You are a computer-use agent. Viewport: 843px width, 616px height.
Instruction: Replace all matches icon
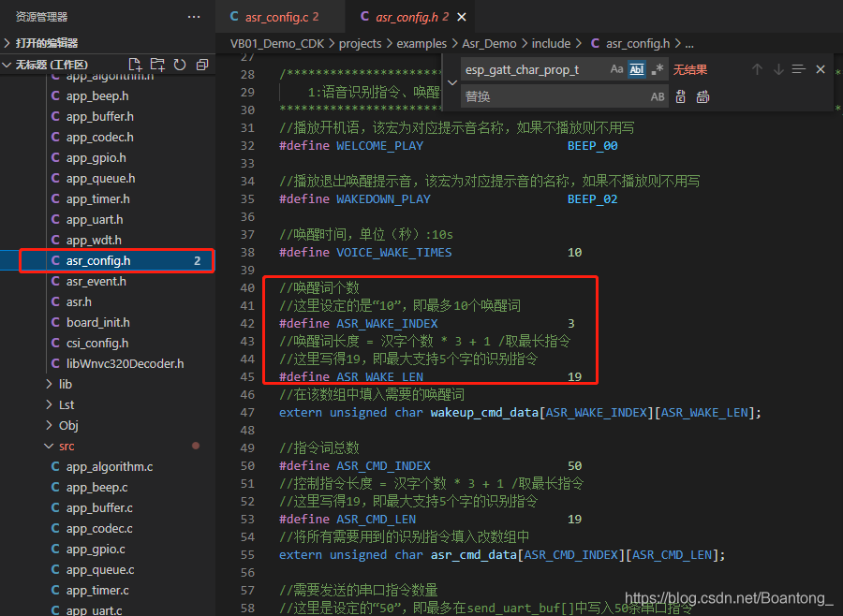coord(702,96)
